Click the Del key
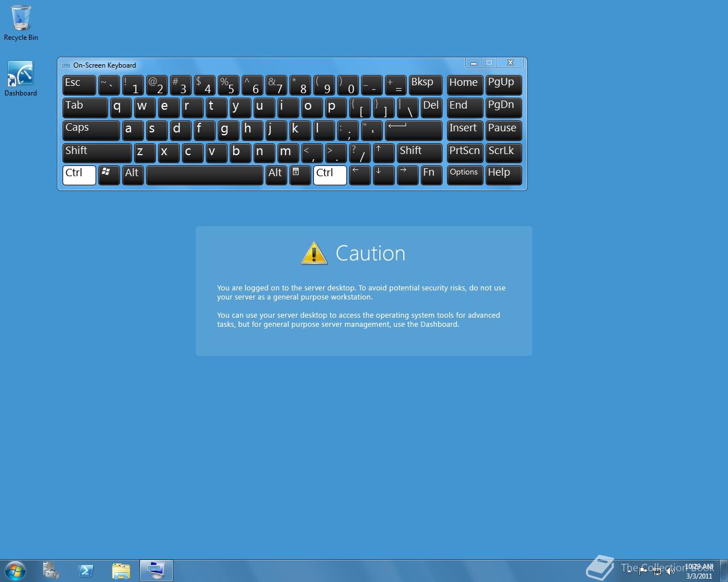728x582 pixels. (x=431, y=107)
